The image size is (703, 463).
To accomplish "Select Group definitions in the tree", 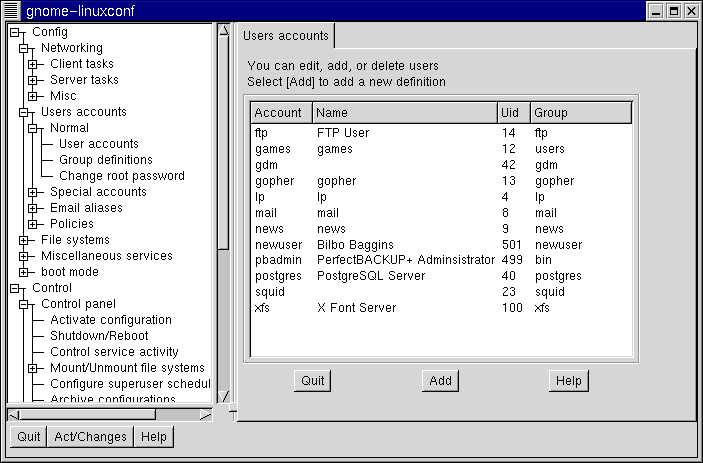I will point(105,160).
